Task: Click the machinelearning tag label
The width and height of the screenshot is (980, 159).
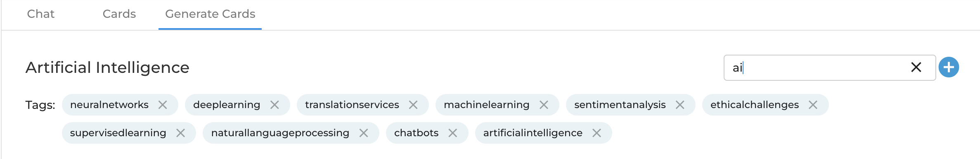Action: click(486, 105)
